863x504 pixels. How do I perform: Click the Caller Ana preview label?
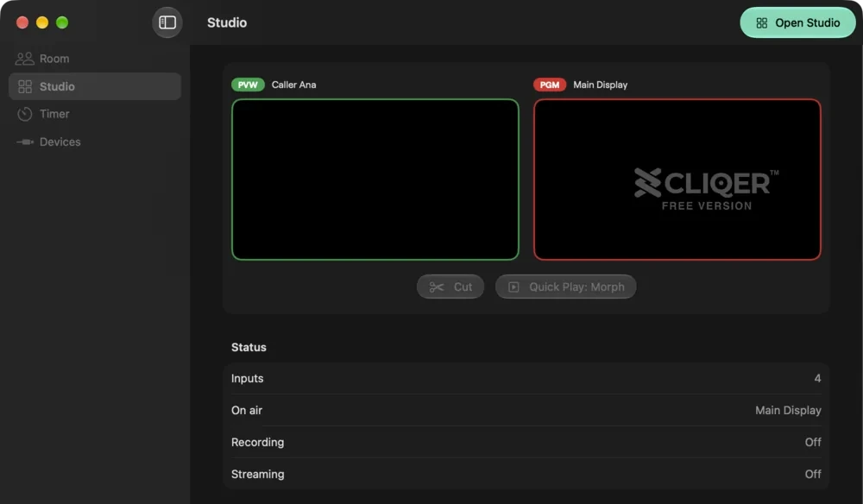(x=294, y=85)
